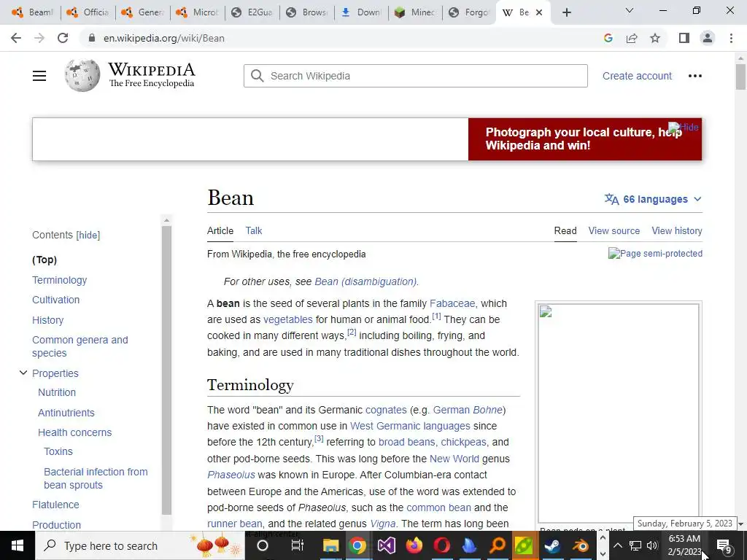
Task: Open the View history tab
Action: coord(677,231)
